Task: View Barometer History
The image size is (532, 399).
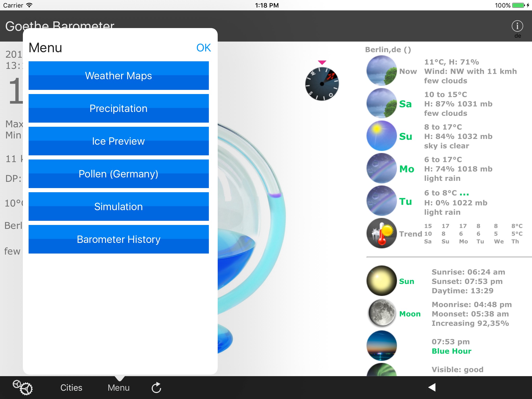Action: coord(118,239)
